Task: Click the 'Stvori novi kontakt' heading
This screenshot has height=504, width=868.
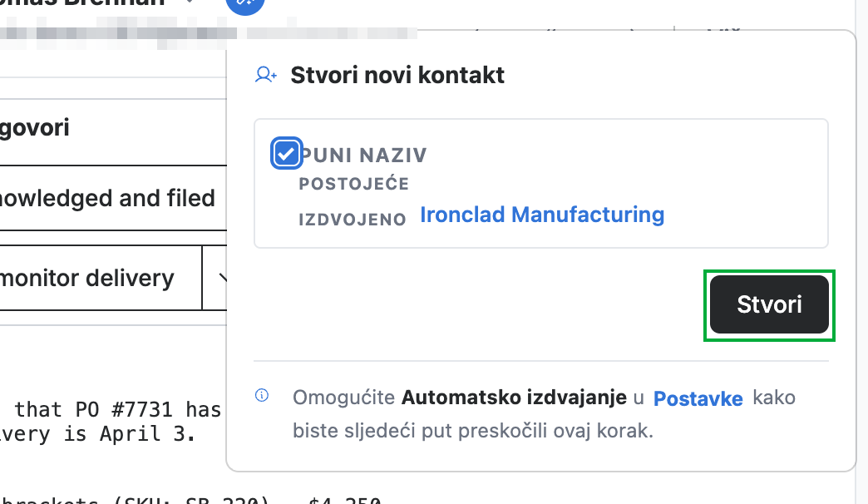Action: [397, 76]
